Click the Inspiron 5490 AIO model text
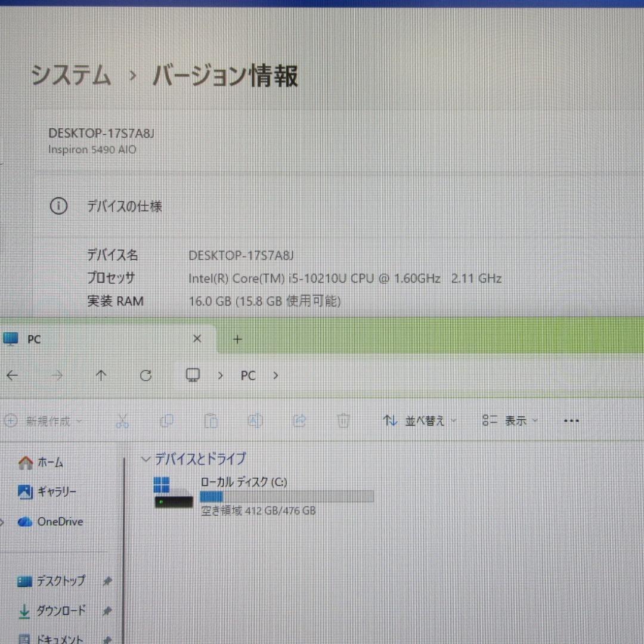This screenshot has height=644, width=644. click(92, 150)
